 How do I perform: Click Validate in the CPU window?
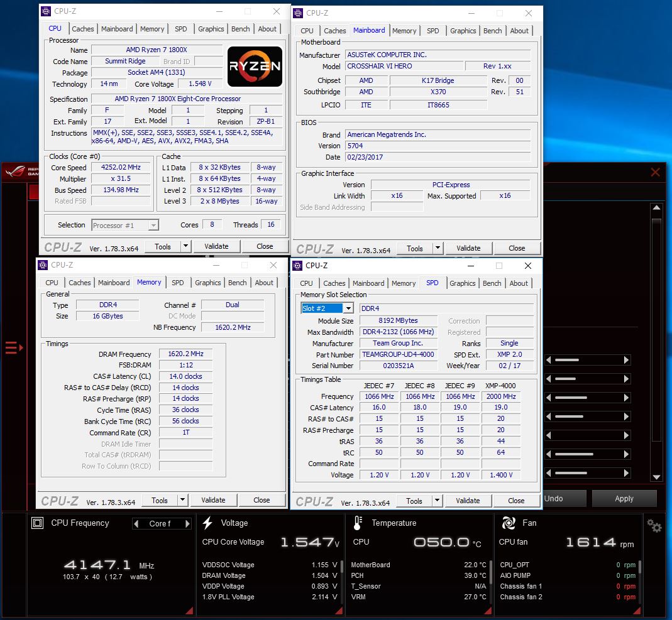(216, 246)
